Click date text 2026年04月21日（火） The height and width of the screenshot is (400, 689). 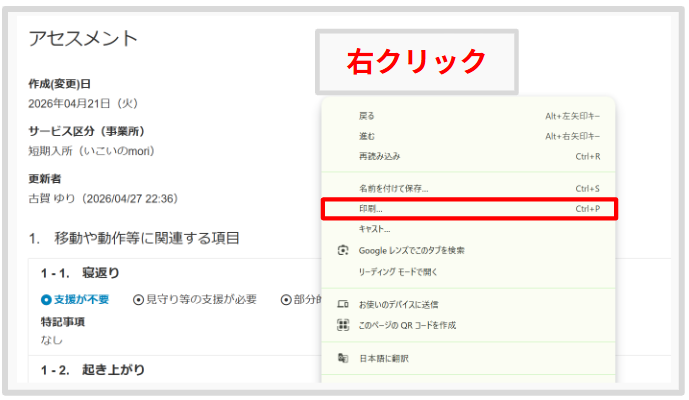point(83,104)
